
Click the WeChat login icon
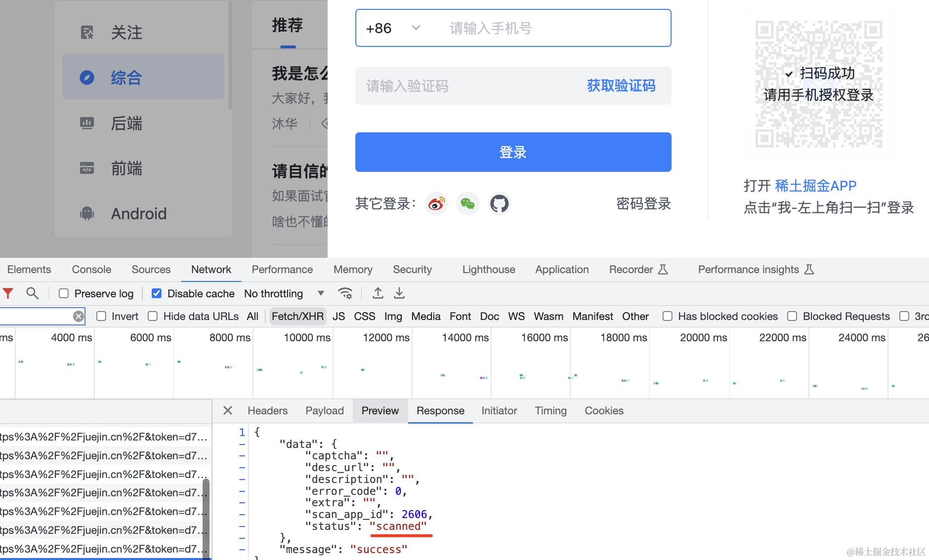tap(467, 203)
